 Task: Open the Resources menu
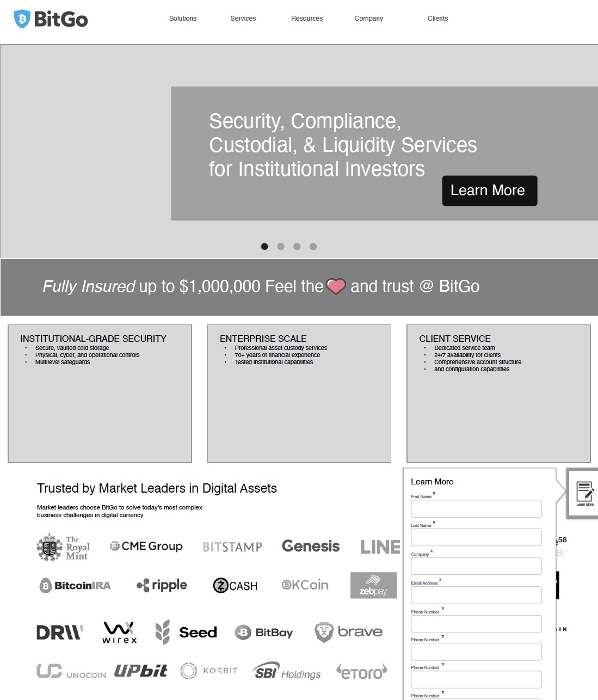pyautogui.click(x=307, y=19)
